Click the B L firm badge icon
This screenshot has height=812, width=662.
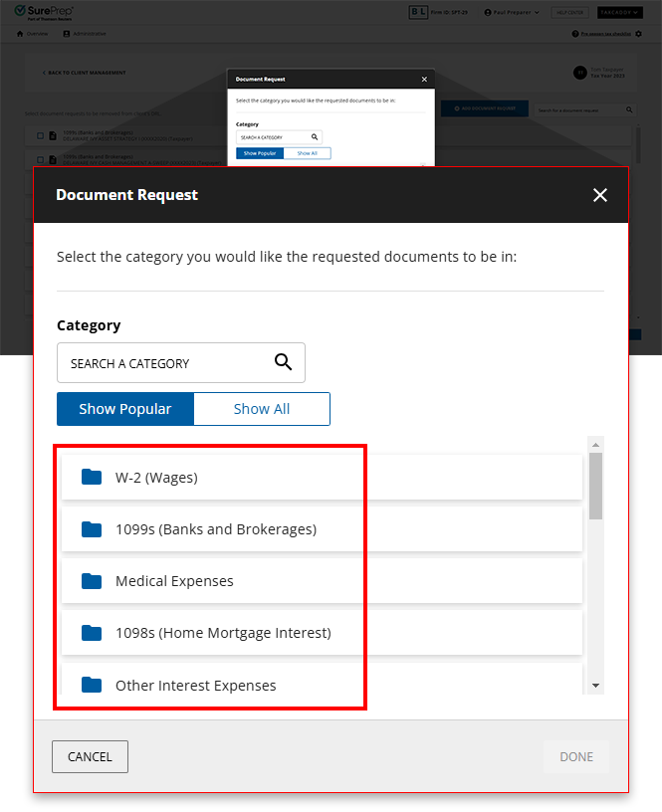(x=416, y=11)
